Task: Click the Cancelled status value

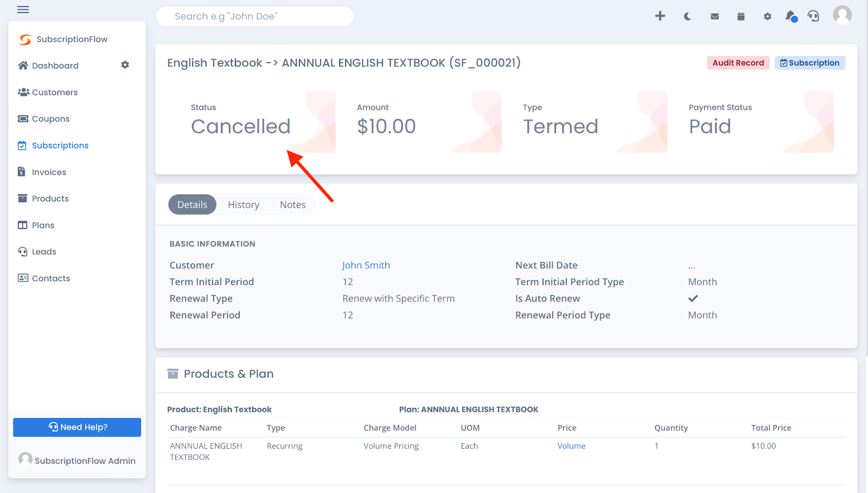Action: point(241,127)
